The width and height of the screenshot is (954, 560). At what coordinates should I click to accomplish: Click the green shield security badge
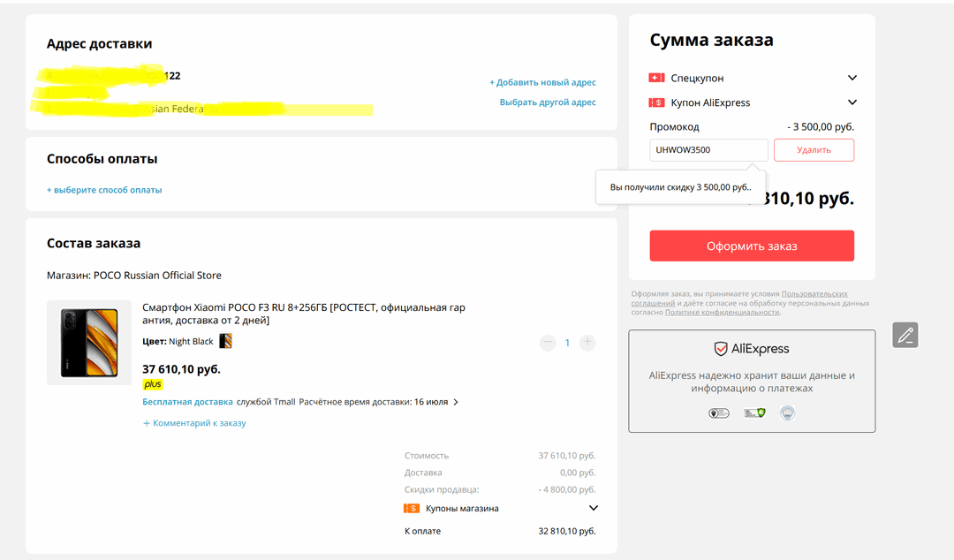(753, 412)
